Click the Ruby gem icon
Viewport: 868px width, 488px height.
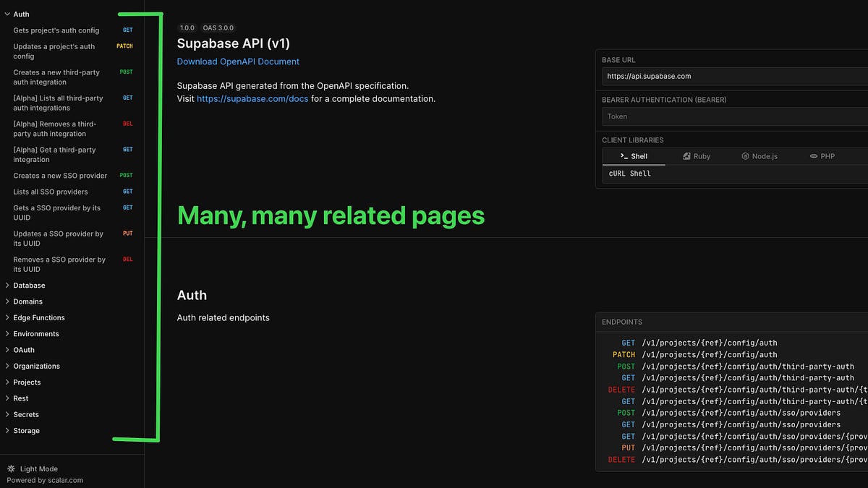(x=686, y=156)
